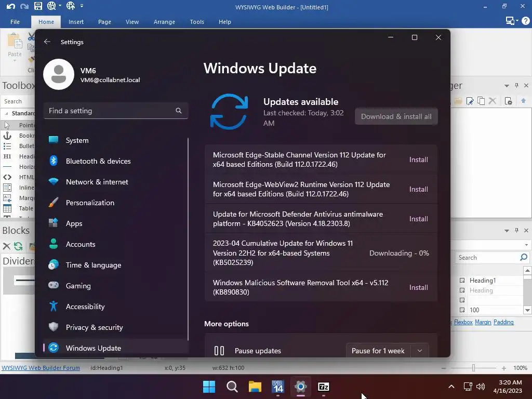
Task: Open Margin link in Properties panel
Action: click(483, 322)
